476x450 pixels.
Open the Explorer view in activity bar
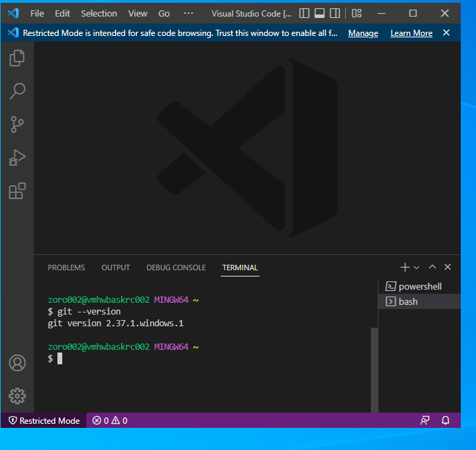(17, 58)
